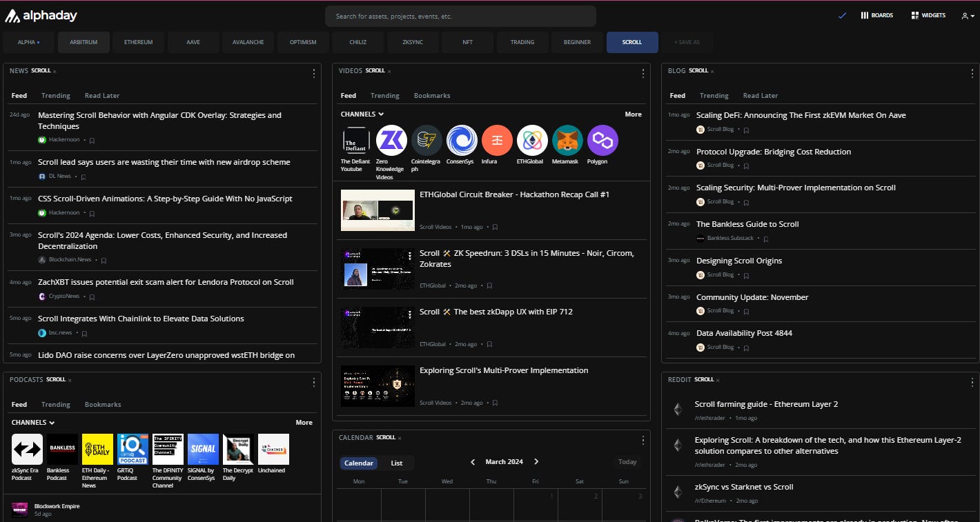Select The Decrypt Daily podcast icon
Viewport: 980px width, 522px height.
pos(238,449)
